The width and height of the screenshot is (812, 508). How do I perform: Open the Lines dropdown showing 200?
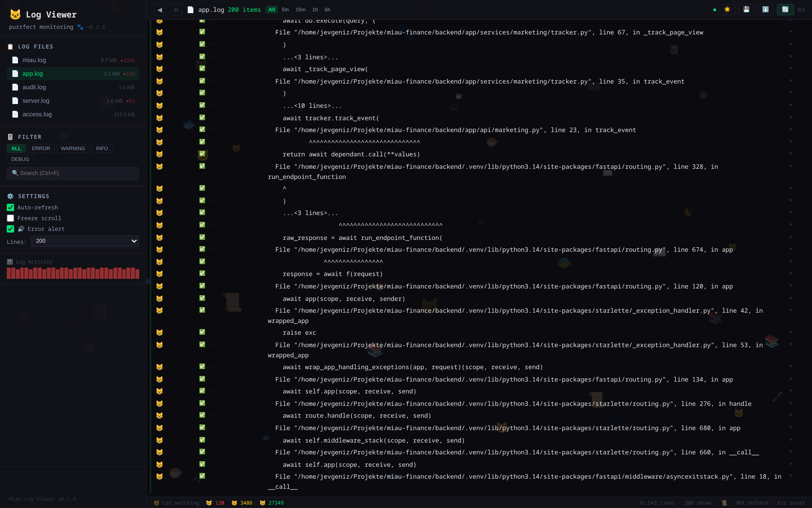coord(85,241)
